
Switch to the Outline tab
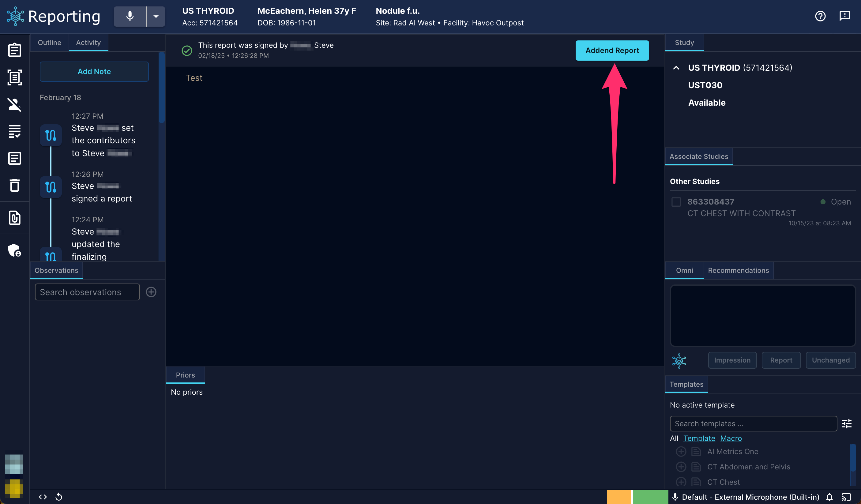click(x=50, y=42)
